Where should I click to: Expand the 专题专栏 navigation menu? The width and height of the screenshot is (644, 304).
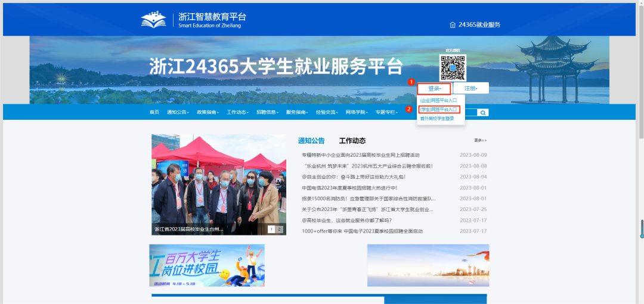click(x=386, y=112)
